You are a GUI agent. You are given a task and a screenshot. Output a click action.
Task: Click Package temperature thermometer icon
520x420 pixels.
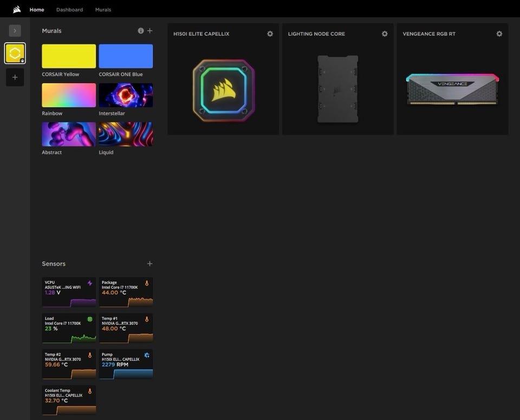(x=147, y=283)
